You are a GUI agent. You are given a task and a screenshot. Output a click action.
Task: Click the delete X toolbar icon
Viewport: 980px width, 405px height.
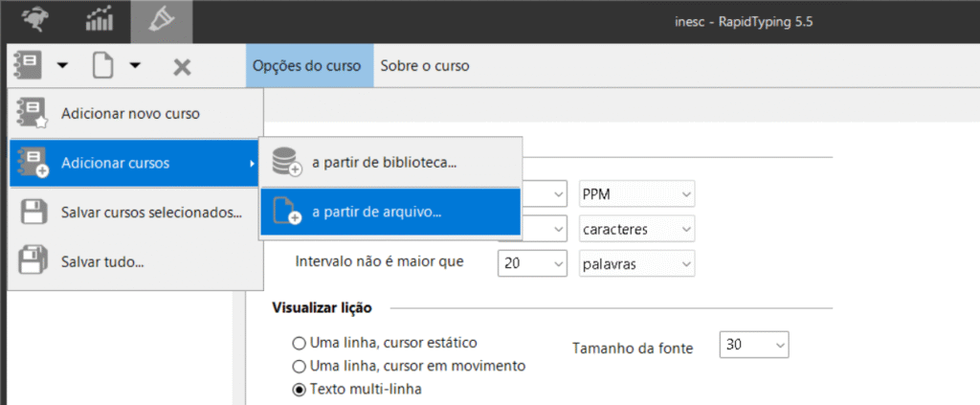pyautogui.click(x=182, y=66)
